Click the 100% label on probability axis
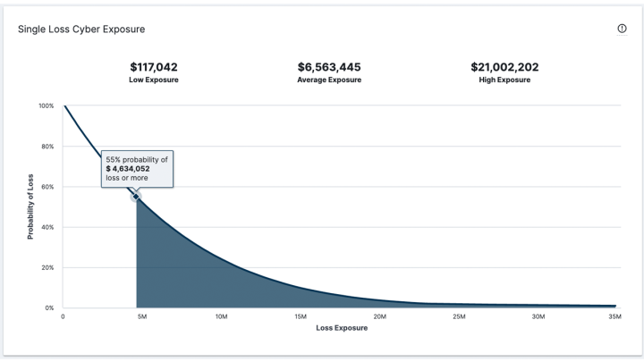Screen dimensions: 644x362 46,105
